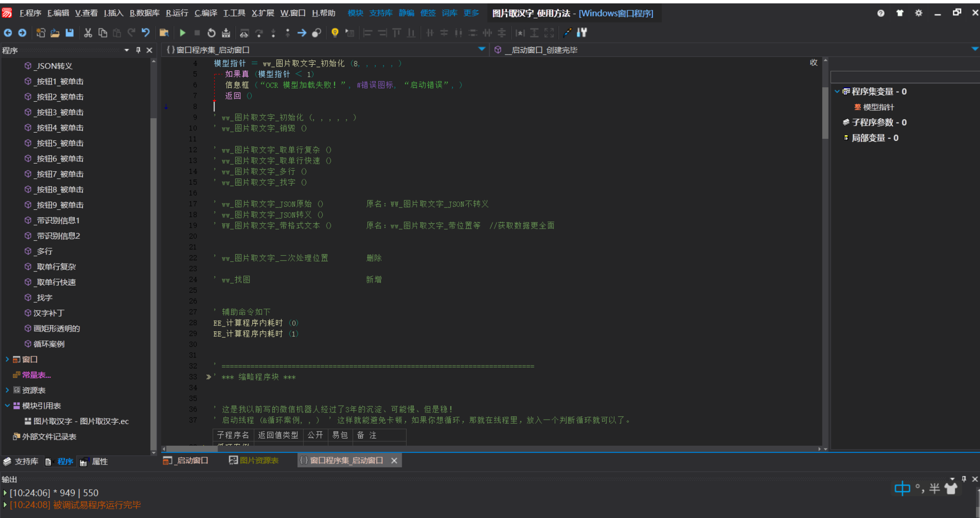Click the Save floppy disk icon
The width and height of the screenshot is (980, 518).
(x=69, y=33)
